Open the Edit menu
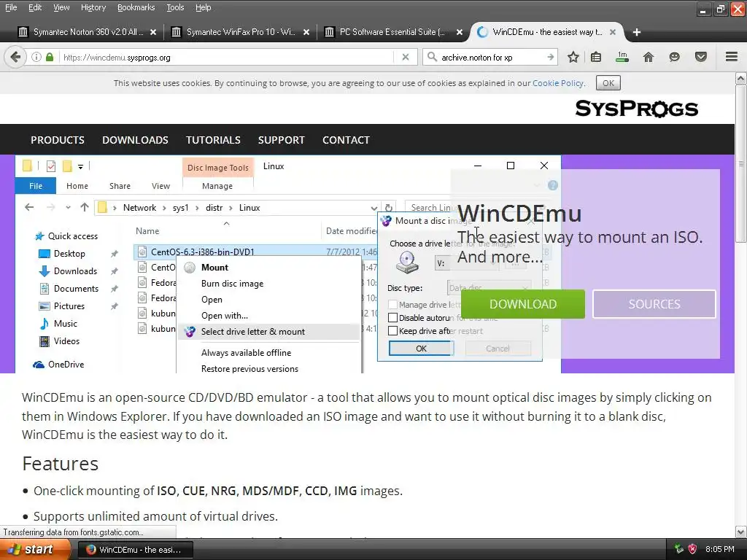 click(35, 7)
